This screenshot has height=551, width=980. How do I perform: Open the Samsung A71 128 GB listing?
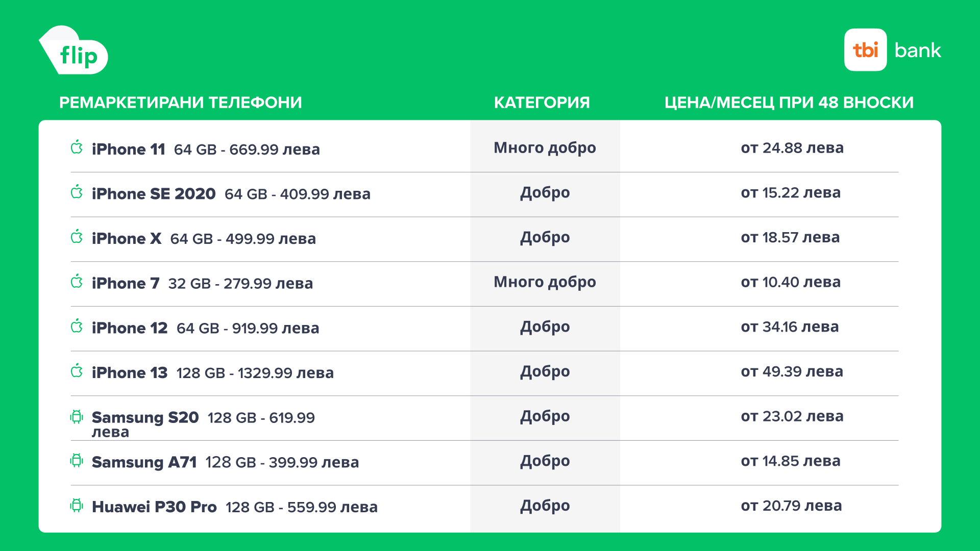tap(225, 462)
